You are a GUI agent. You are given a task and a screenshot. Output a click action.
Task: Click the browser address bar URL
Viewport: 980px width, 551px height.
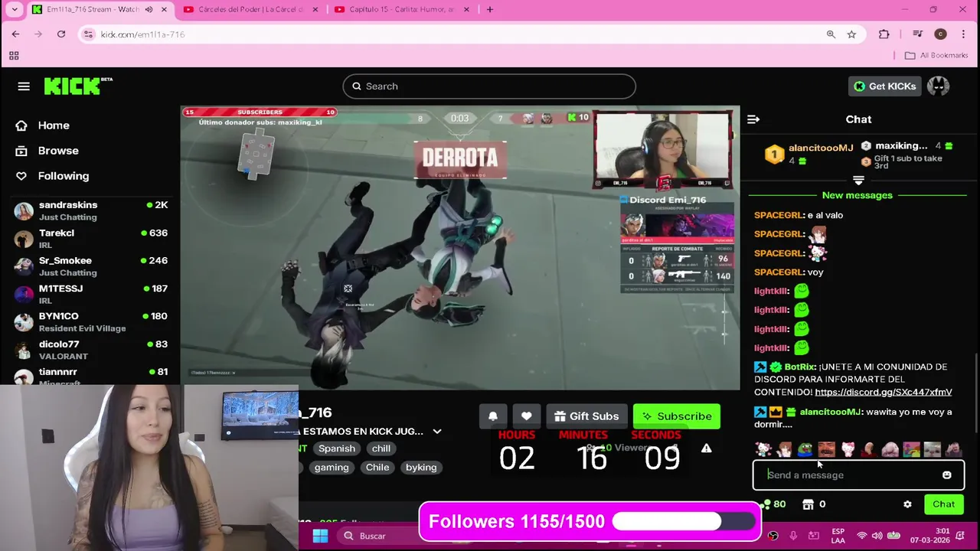(142, 34)
